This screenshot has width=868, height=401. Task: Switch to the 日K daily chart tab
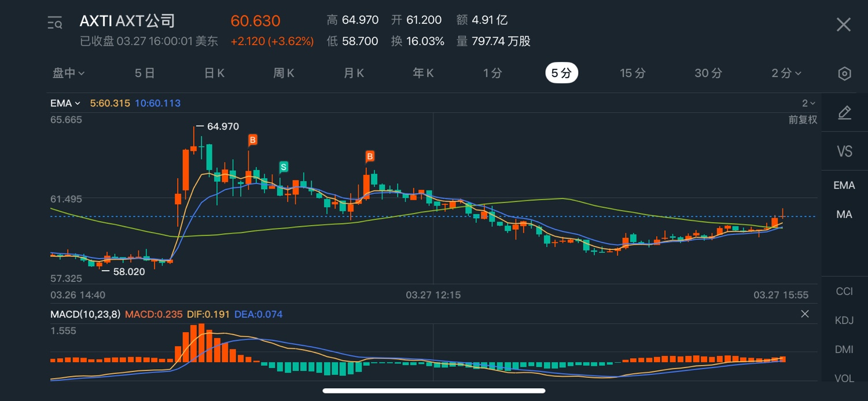coord(214,73)
